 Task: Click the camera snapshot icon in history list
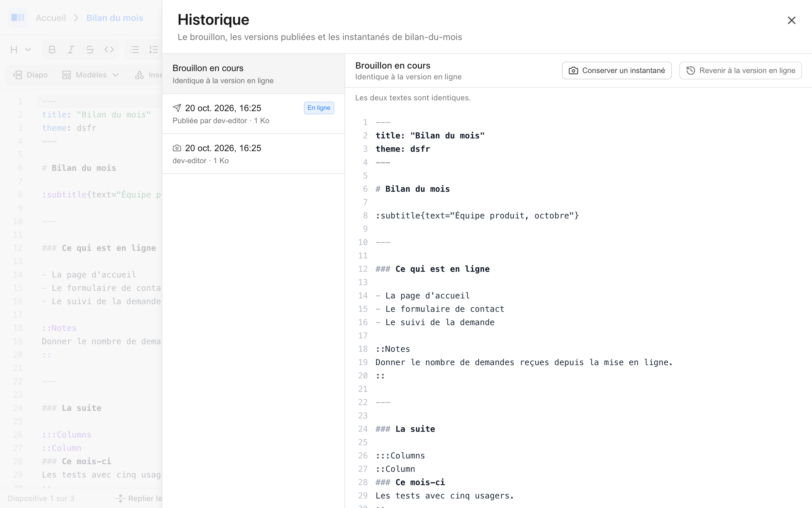pos(177,148)
